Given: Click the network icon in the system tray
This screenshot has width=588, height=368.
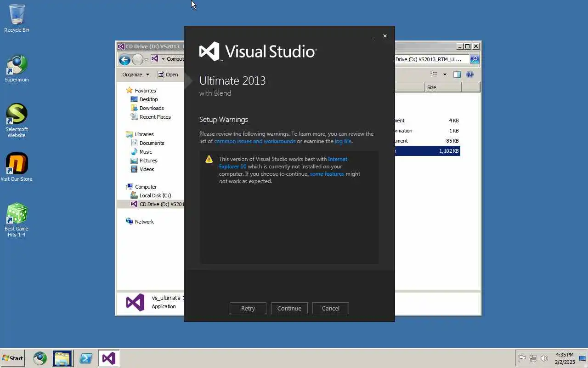Looking at the screenshot, I should point(533,358).
